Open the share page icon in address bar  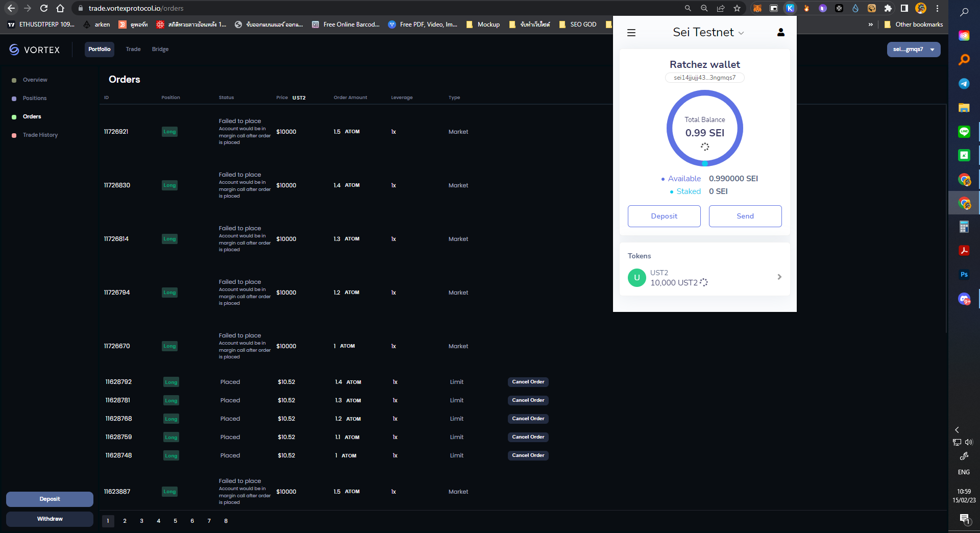[721, 8]
